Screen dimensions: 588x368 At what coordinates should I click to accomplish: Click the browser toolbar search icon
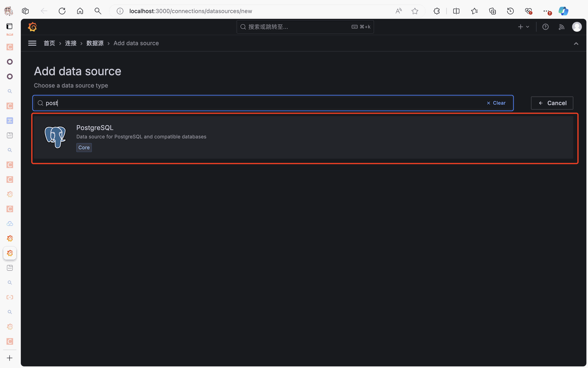pyautogui.click(x=98, y=11)
